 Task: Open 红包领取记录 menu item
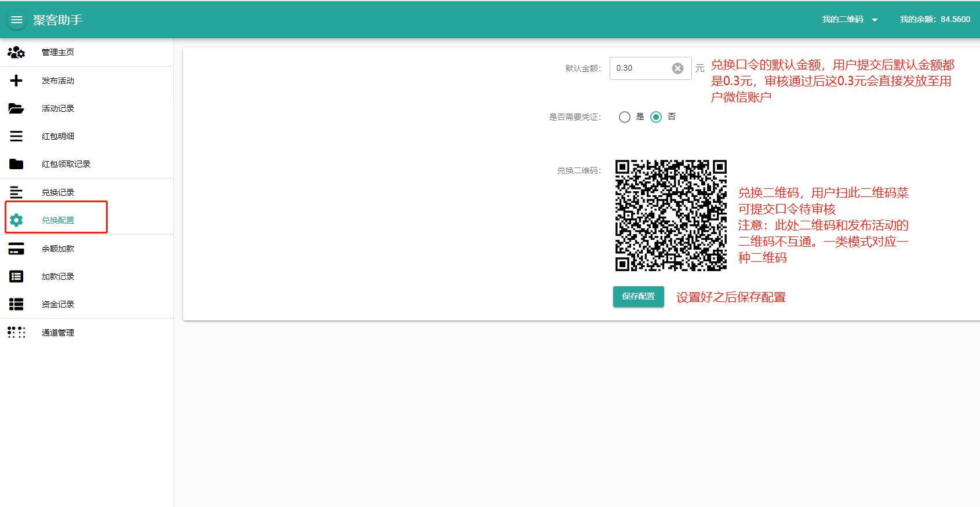[87, 164]
